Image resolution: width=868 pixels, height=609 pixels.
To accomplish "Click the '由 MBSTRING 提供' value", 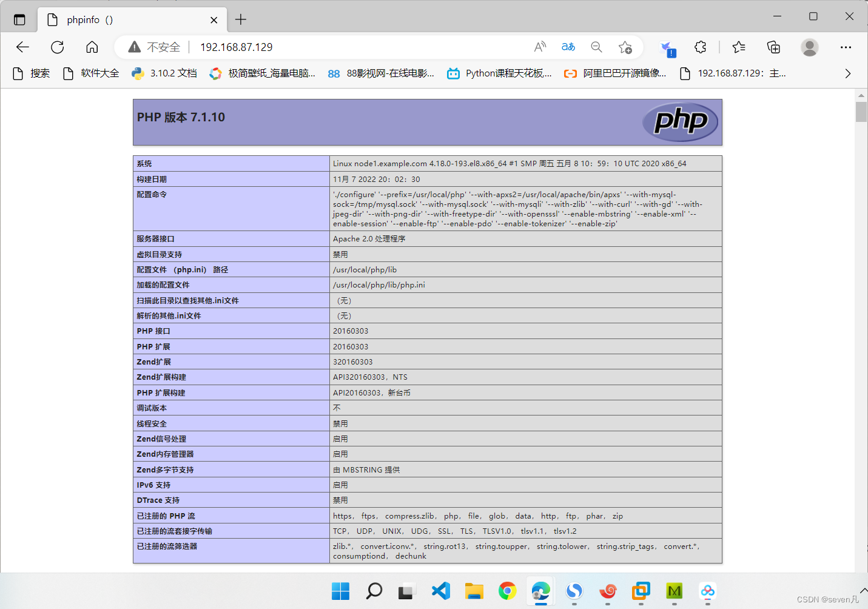I will [x=366, y=470].
